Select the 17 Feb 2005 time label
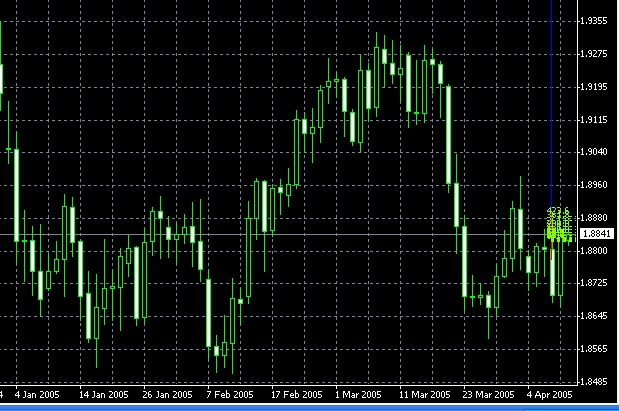This screenshot has height=411, width=619. click(x=296, y=394)
